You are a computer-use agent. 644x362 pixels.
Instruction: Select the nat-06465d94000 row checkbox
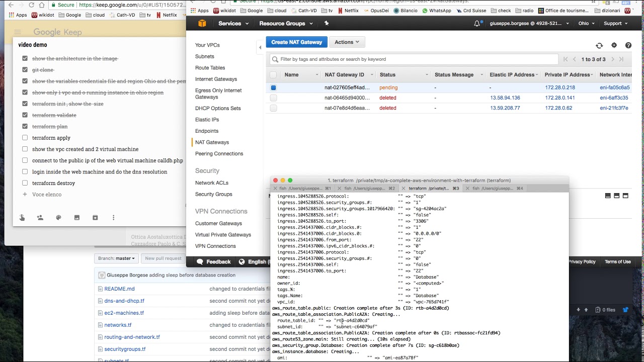(x=273, y=98)
